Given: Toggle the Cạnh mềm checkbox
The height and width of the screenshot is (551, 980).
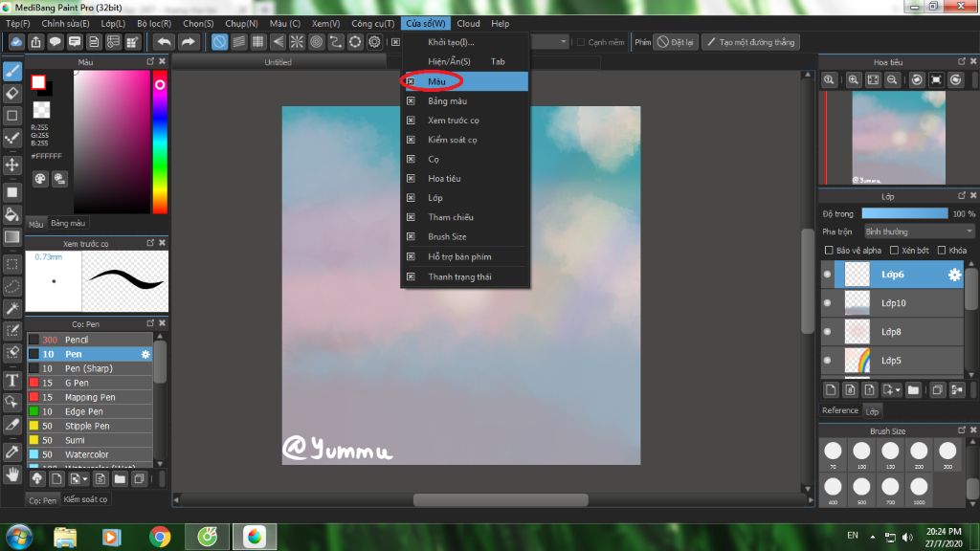Looking at the screenshot, I should (581, 42).
